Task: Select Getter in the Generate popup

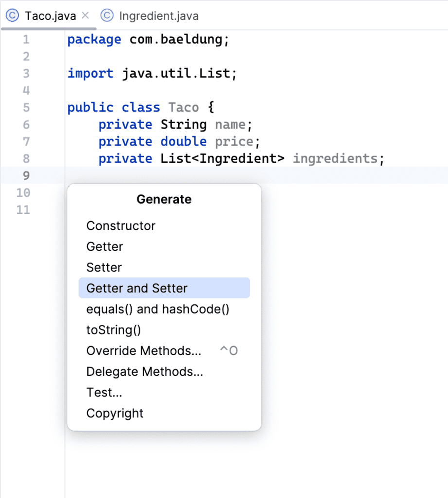Action: (x=105, y=247)
